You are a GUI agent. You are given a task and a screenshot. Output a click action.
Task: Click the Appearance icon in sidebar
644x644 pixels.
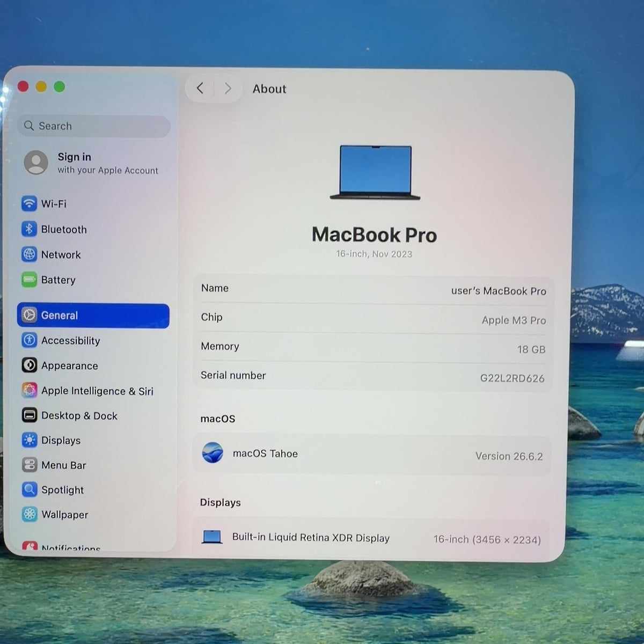point(29,365)
